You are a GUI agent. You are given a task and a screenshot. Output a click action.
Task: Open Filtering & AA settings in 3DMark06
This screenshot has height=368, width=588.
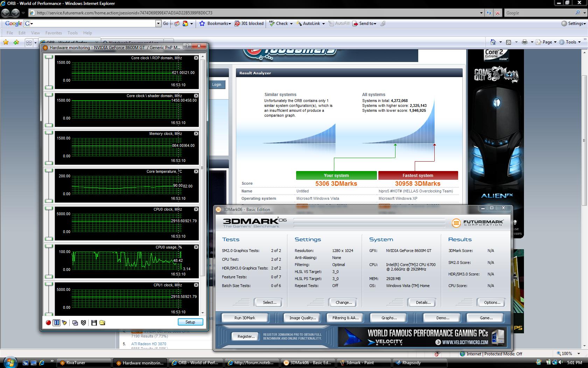(345, 318)
